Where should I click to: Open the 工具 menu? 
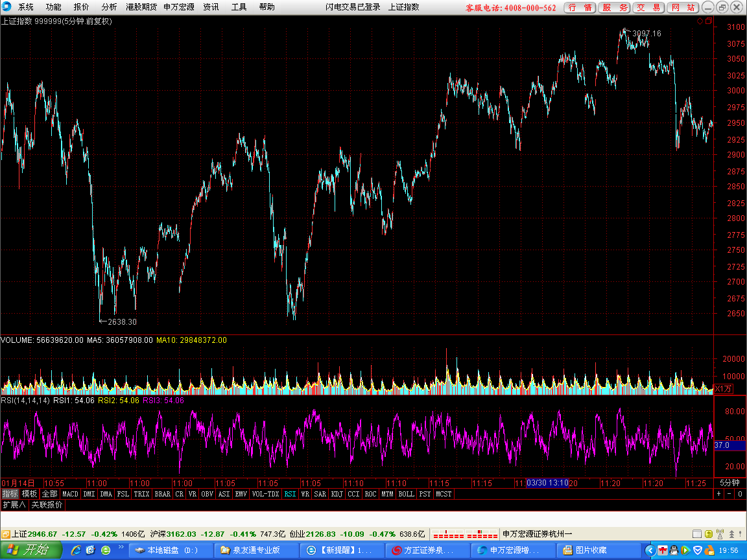(x=239, y=7)
